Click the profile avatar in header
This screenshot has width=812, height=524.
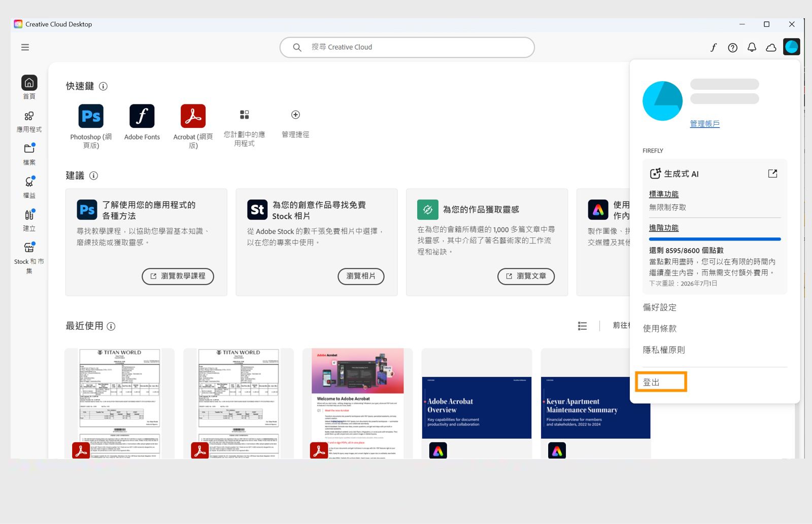click(x=792, y=47)
